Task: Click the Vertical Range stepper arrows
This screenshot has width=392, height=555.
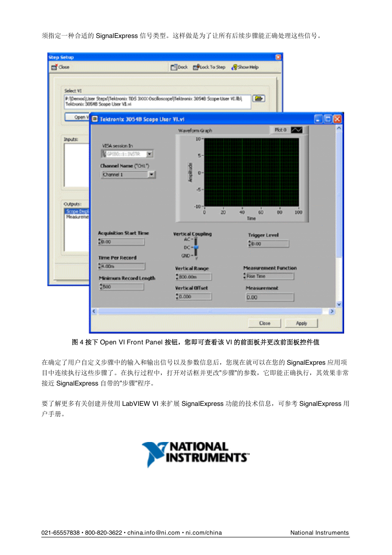Action: click(x=177, y=277)
